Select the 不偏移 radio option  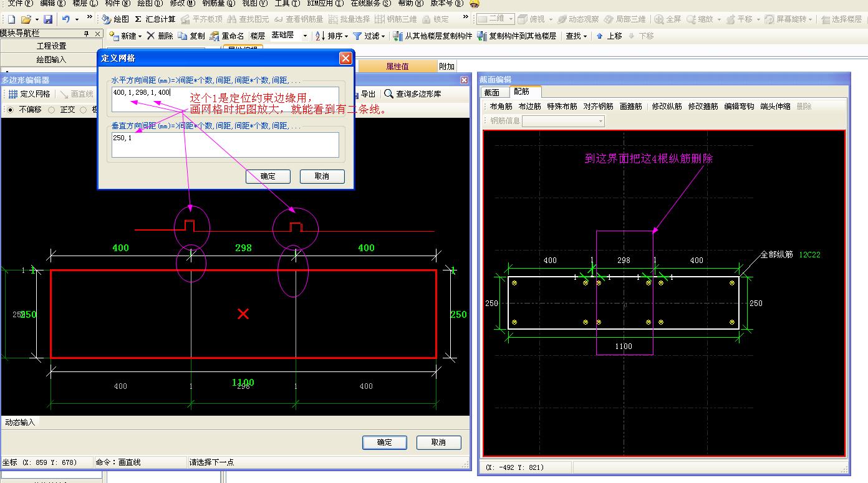pos(10,110)
